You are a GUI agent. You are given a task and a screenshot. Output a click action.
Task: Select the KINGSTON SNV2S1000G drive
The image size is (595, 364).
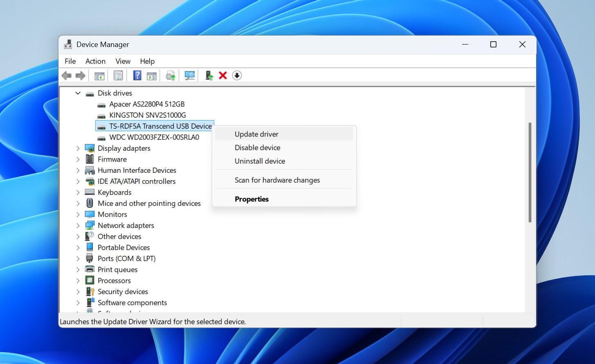click(148, 115)
